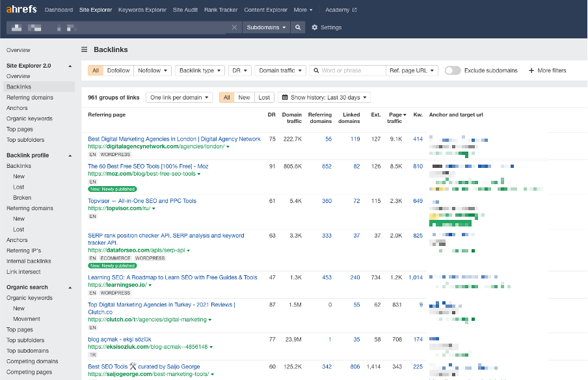Click the calendar icon in Show history
588x380 pixels.
coord(285,97)
